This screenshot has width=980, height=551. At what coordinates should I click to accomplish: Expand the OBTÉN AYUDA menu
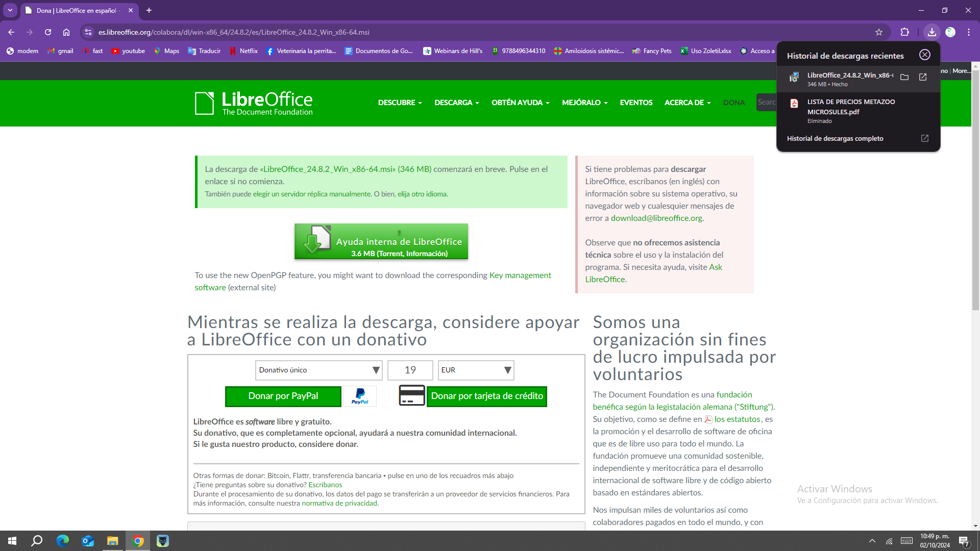tap(520, 103)
